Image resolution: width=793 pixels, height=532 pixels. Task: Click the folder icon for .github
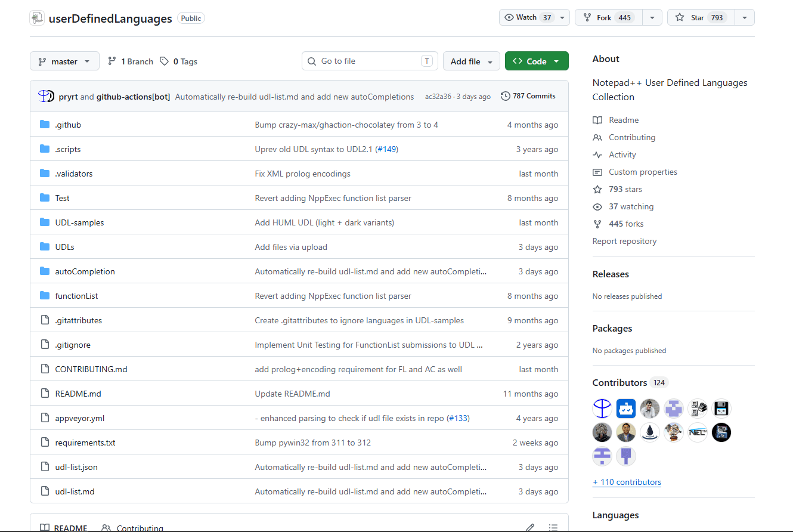[x=45, y=125]
